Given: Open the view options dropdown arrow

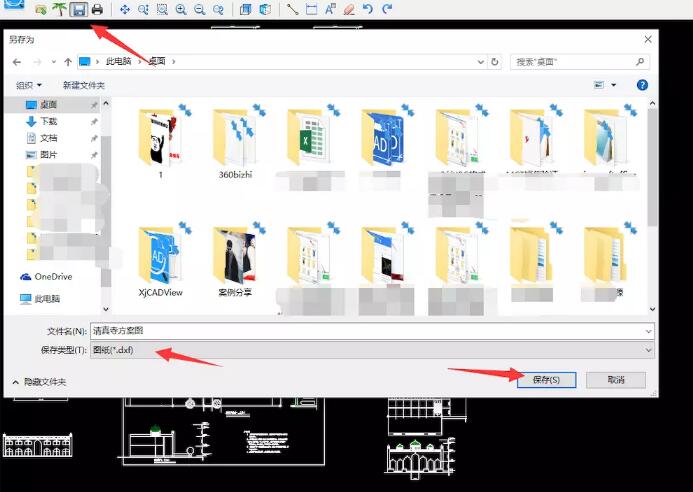Looking at the screenshot, I should pos(613,85).
